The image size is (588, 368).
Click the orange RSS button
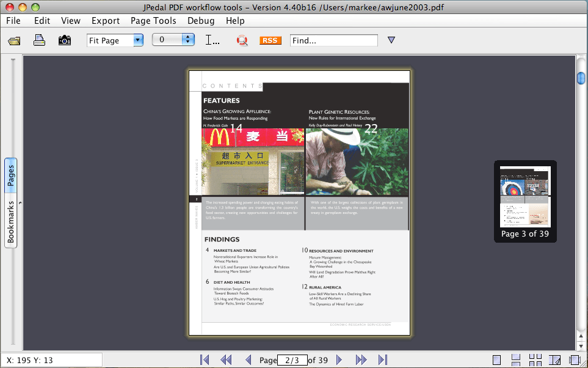[x=270, y=40]
